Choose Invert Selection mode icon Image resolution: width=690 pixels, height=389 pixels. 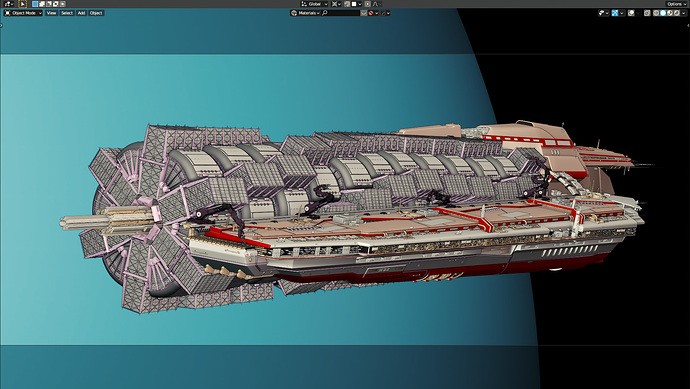(x=55, y=4)
